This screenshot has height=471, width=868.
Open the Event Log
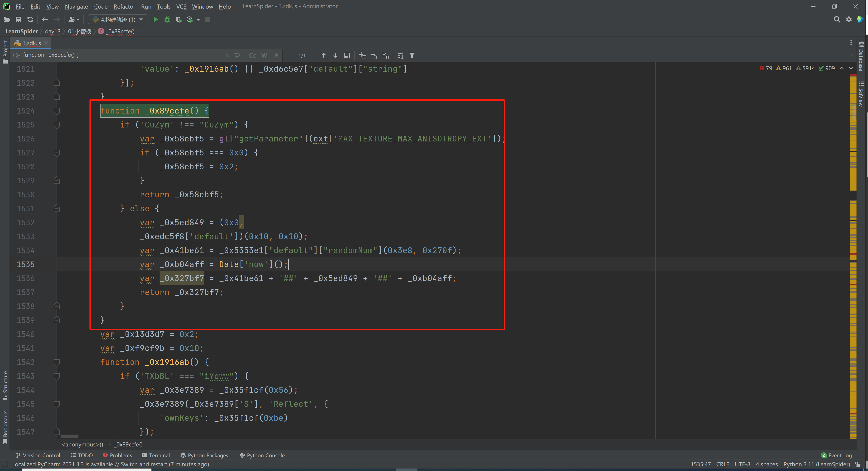pyautogui.click(x=836, y=455)
